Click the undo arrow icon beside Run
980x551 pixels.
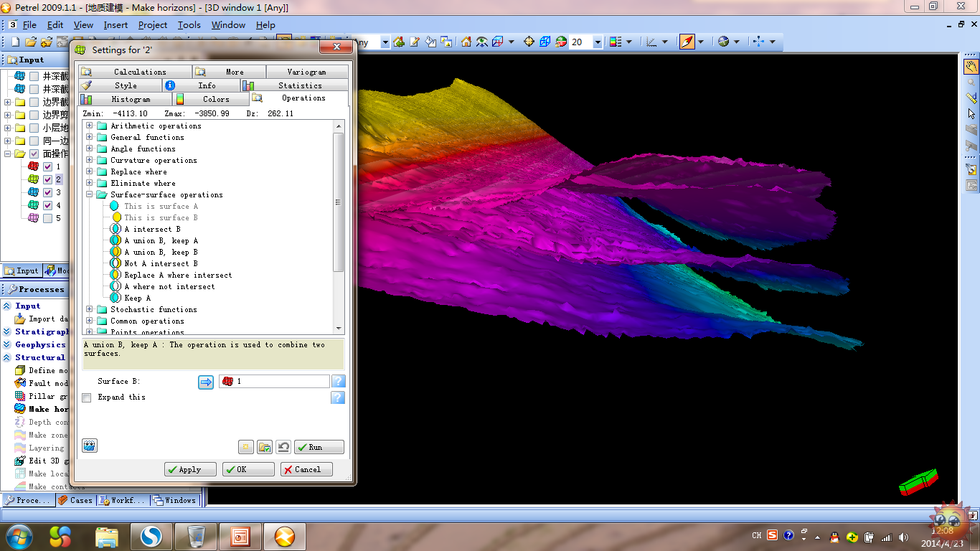point(283,447)
